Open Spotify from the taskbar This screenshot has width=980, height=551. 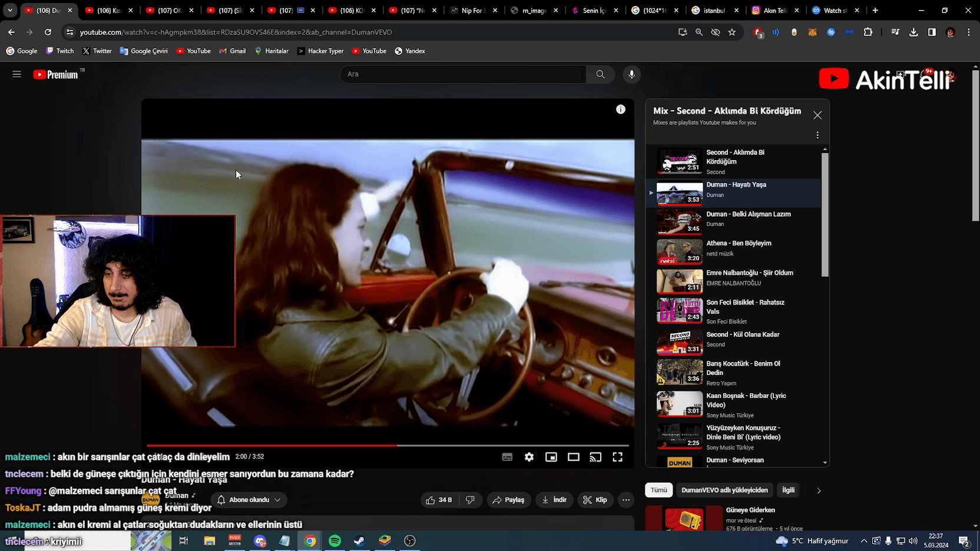point(335,541)
